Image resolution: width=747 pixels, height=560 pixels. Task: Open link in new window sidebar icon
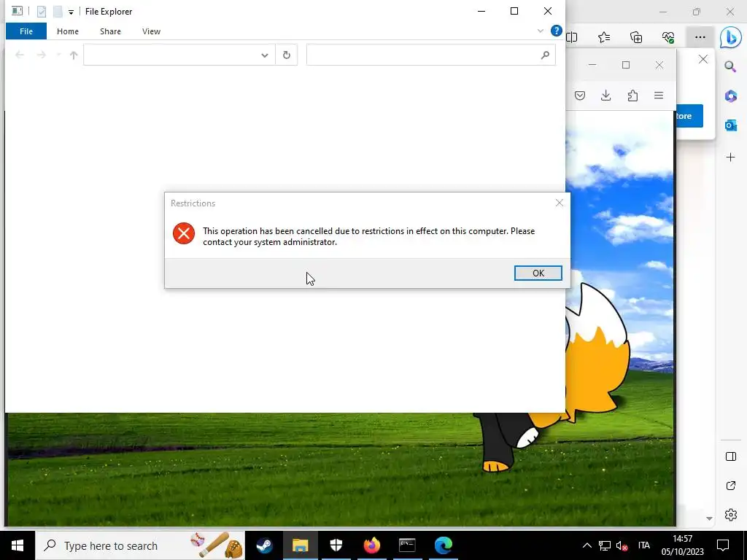731,486
